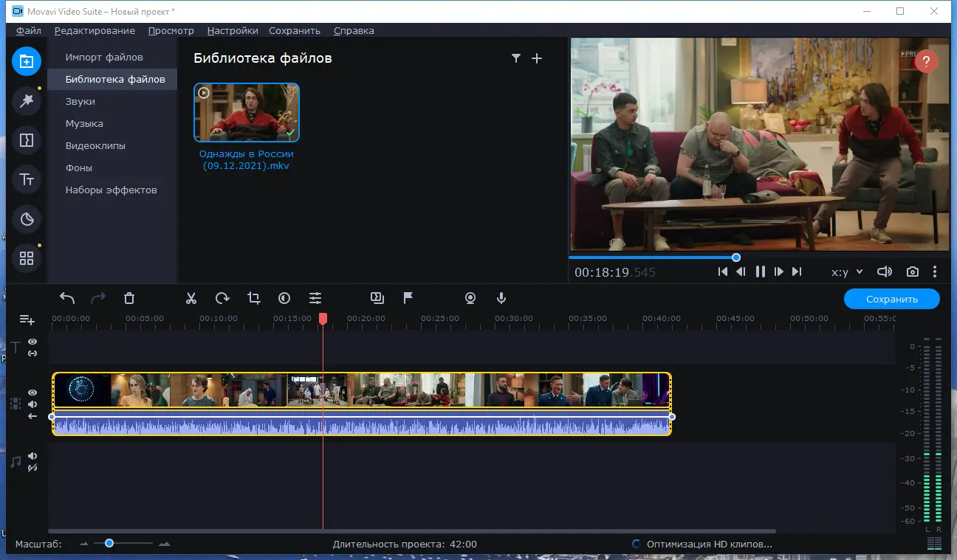This screenshot has height=560, width=957.
Task: Open clip properties sliders icon
Action: pos(315,298)
